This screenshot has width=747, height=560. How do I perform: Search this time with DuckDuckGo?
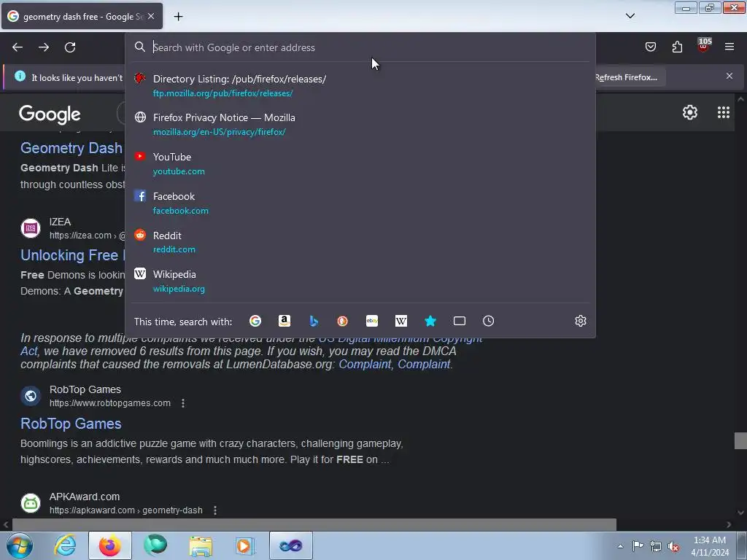coord(343,321)
